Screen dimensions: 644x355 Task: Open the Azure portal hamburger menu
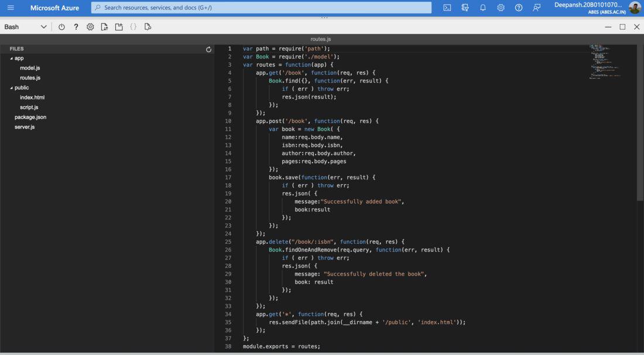11,8
